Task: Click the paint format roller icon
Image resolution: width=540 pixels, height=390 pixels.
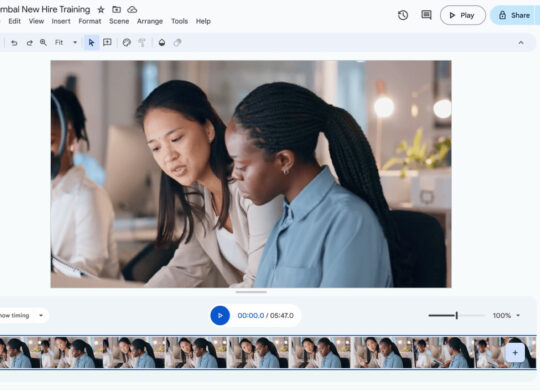Action: tap(142, 42)
